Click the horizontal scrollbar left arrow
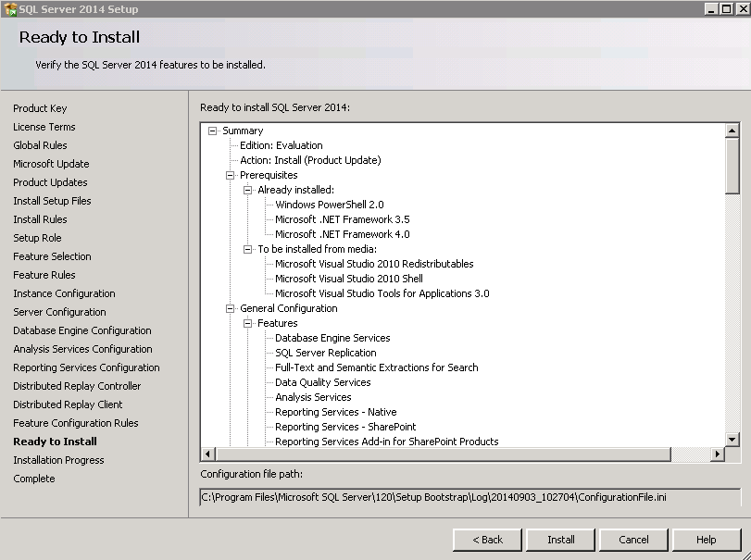Screen dimensions: 751x560 (x=207, y=454)
